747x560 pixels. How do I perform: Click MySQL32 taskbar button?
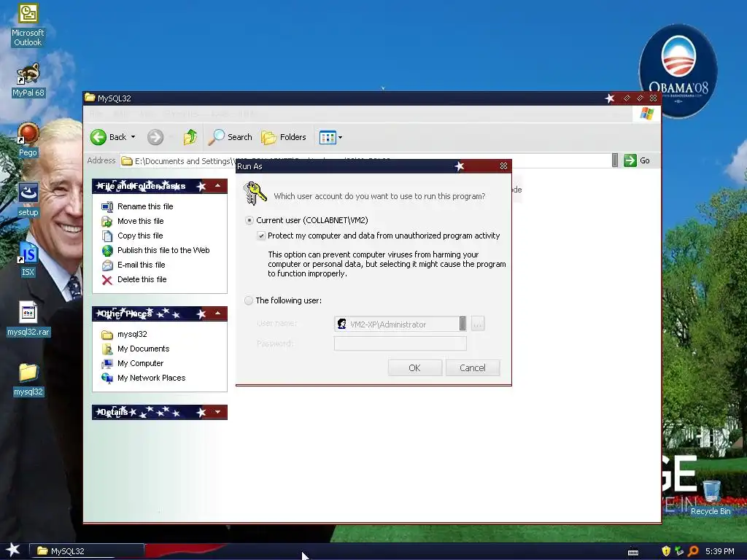click(87, 551)
